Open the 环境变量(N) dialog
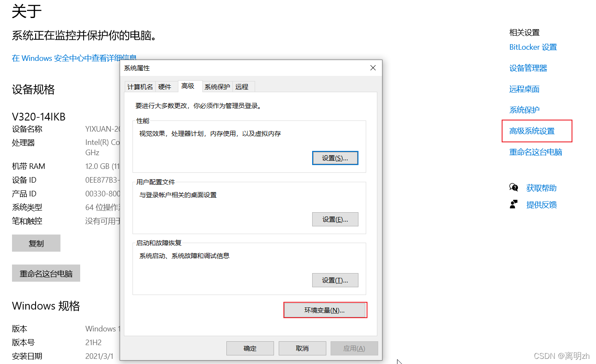Image resolution: width=596 pixels, height=364 pixels. pyautogui.click(x=325, y=310)
